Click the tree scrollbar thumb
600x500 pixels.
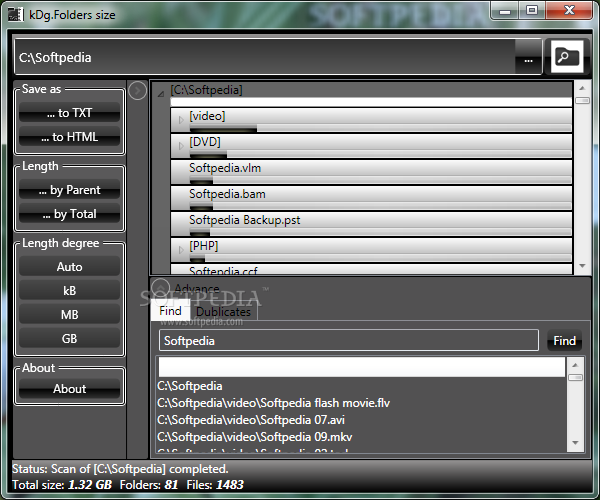(x=582, y=100)
